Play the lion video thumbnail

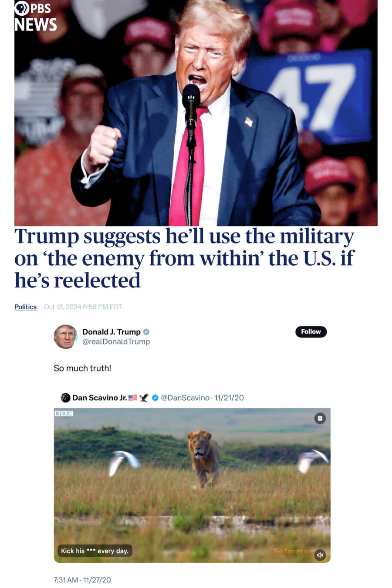pos(192,485)
